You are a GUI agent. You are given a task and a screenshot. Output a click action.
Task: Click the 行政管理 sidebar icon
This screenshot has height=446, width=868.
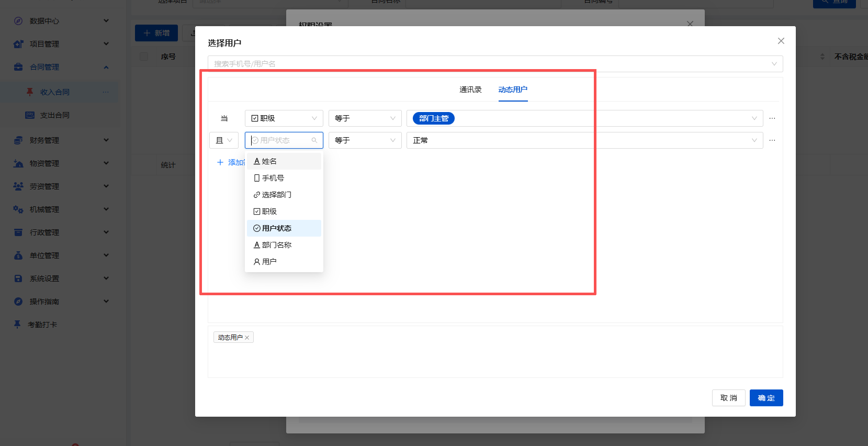(18, 232)
